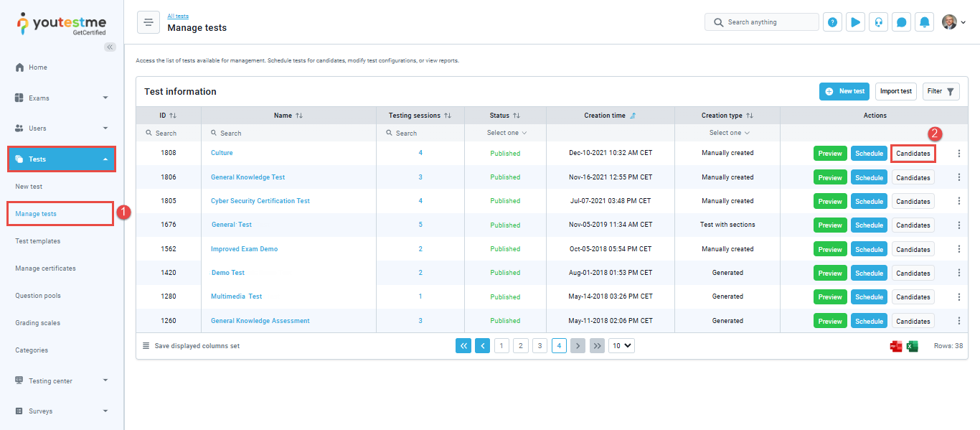Export table using the Excel icon
Viewport: 980px width, 430px height.
click(913, 346)
